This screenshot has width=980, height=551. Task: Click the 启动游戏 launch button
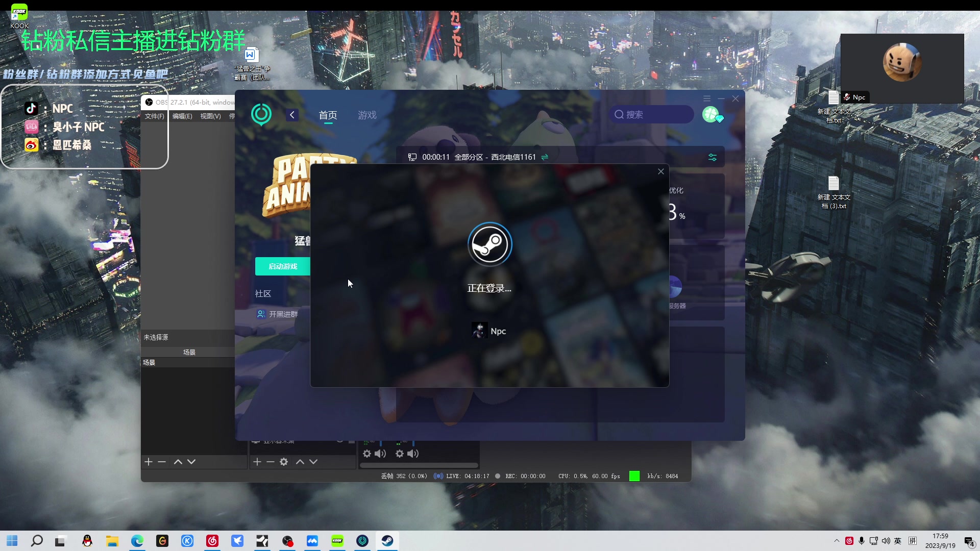point(283,266)
